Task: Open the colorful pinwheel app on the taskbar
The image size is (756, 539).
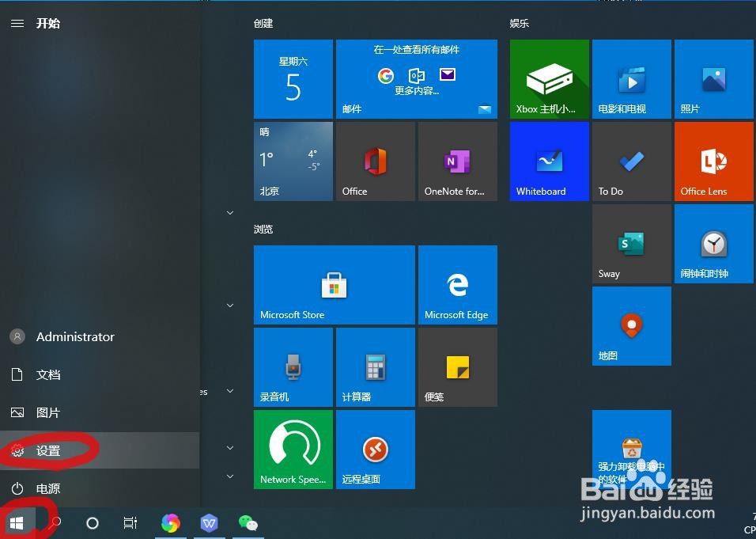Action: point(171,523)
